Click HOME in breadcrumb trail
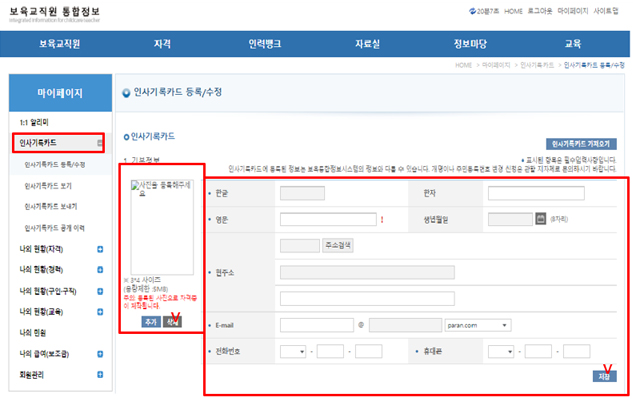 463,65
